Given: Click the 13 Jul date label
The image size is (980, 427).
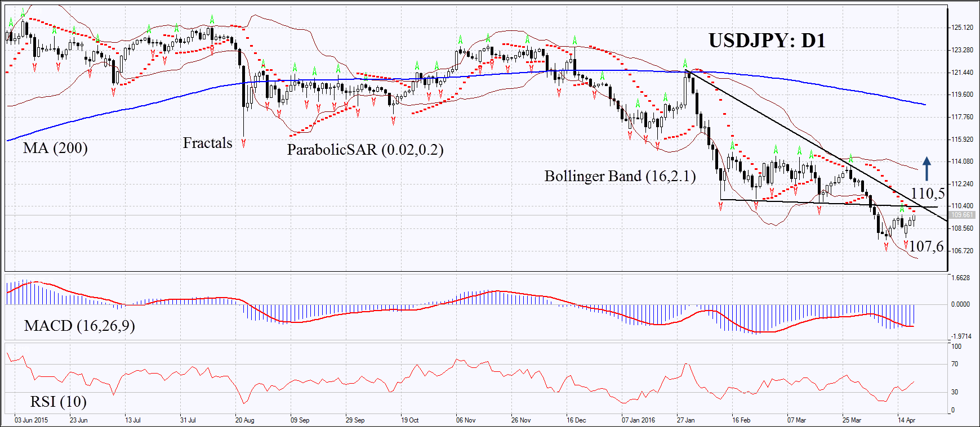Looking at the screenshot, I should (x=133, y=420).
